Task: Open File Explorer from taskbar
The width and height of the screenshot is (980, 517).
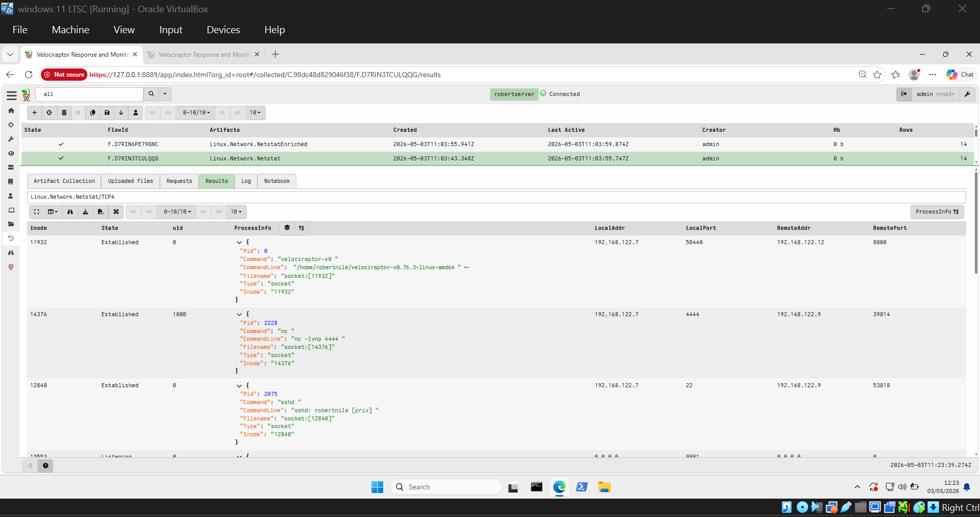Action: point(604,487)
